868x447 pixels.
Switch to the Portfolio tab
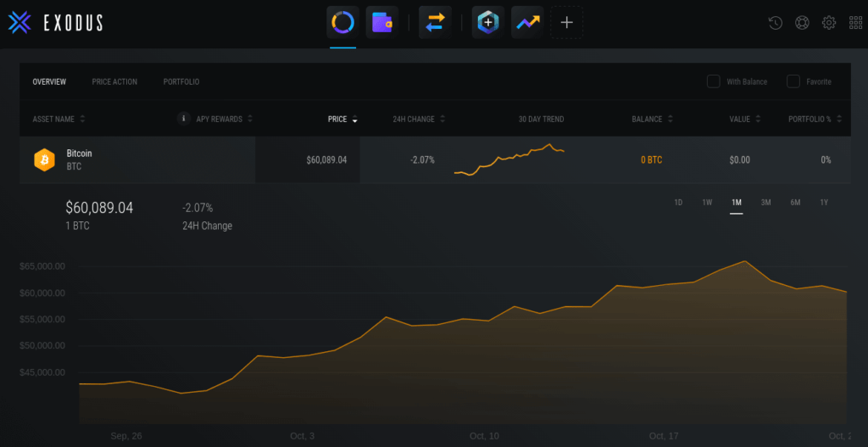click(x=181, y=82)
